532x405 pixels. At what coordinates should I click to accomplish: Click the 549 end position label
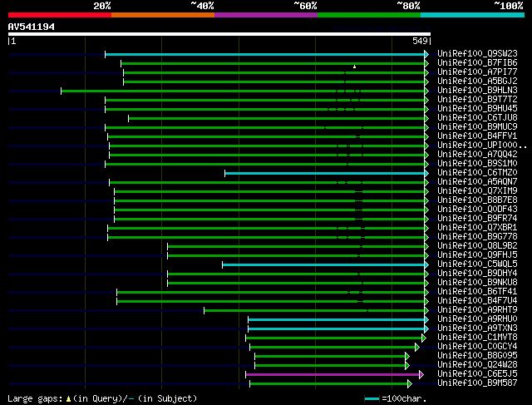tap(420, 41)
